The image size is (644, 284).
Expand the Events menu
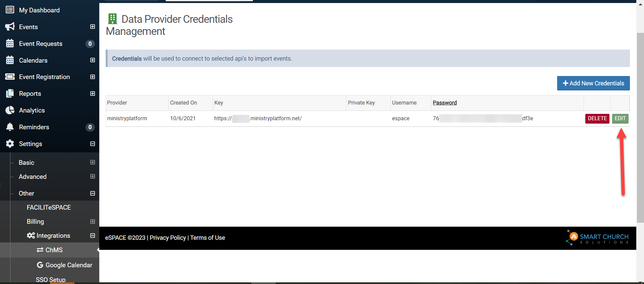93,27
